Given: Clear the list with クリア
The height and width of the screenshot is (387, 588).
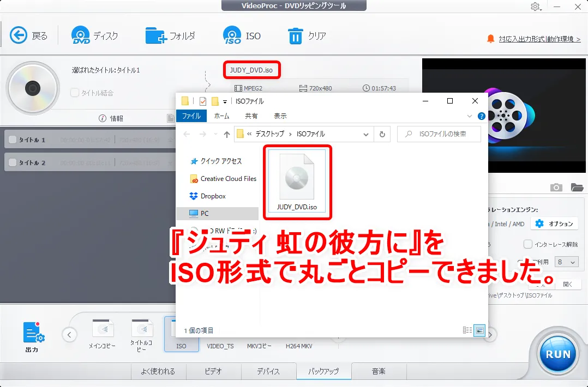Looking at the screenshot, I should point(307,35).
